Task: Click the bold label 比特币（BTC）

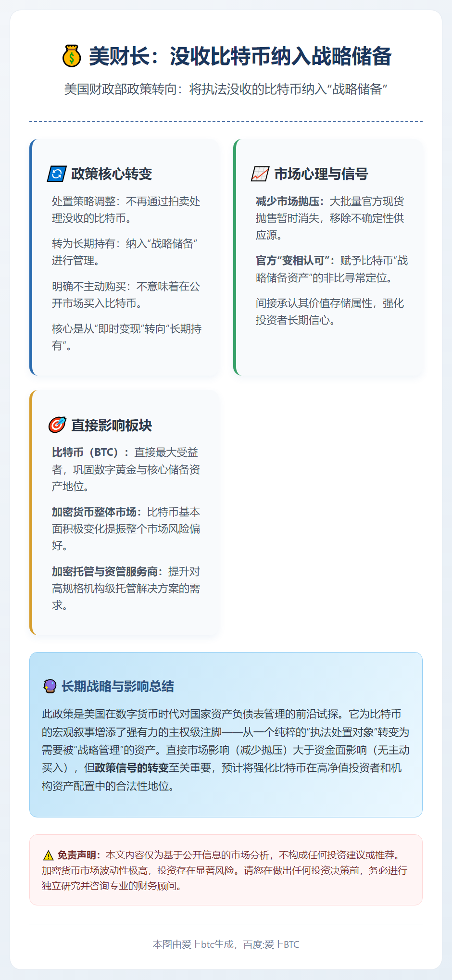Action: [90, 452]
